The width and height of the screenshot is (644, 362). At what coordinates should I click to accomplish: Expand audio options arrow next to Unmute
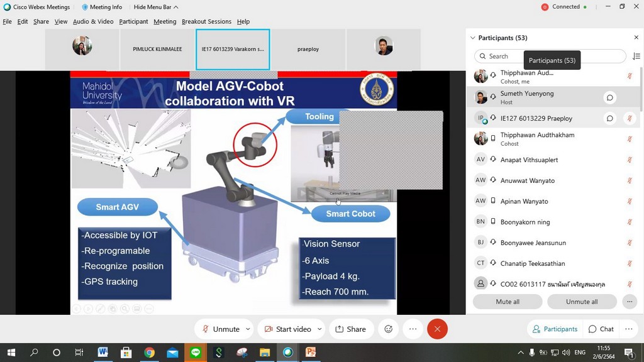pyautogui.click(x=248, y=329)
